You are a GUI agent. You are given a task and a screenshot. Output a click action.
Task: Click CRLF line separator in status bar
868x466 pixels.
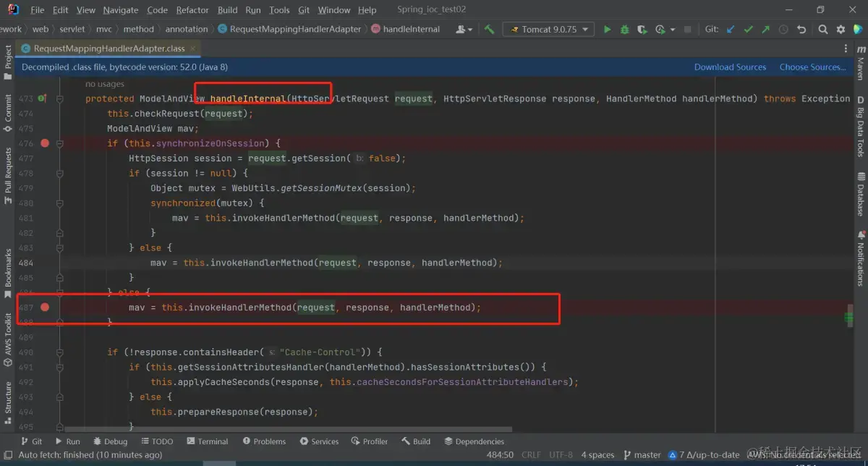pos(531,454)
